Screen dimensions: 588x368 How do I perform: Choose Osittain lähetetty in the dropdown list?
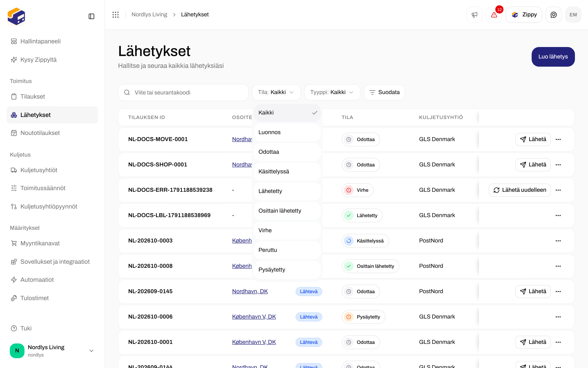[287, 211]
